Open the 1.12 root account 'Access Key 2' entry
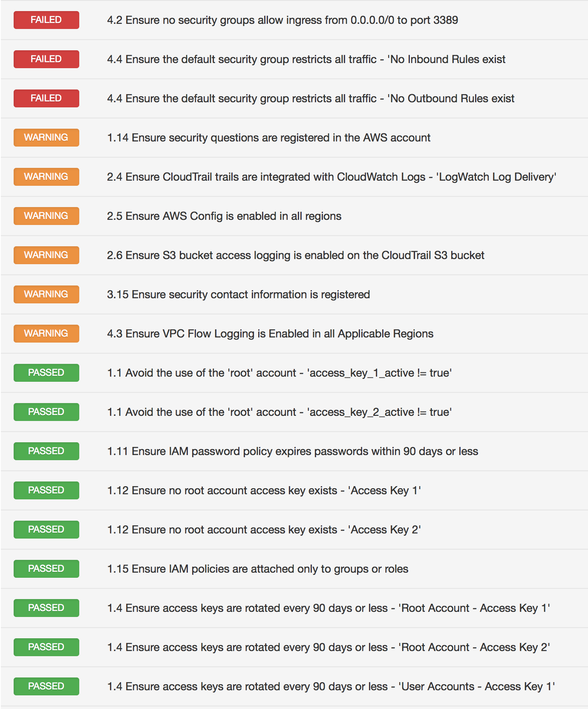Screen dimensions: 588x709 [264, 530]
